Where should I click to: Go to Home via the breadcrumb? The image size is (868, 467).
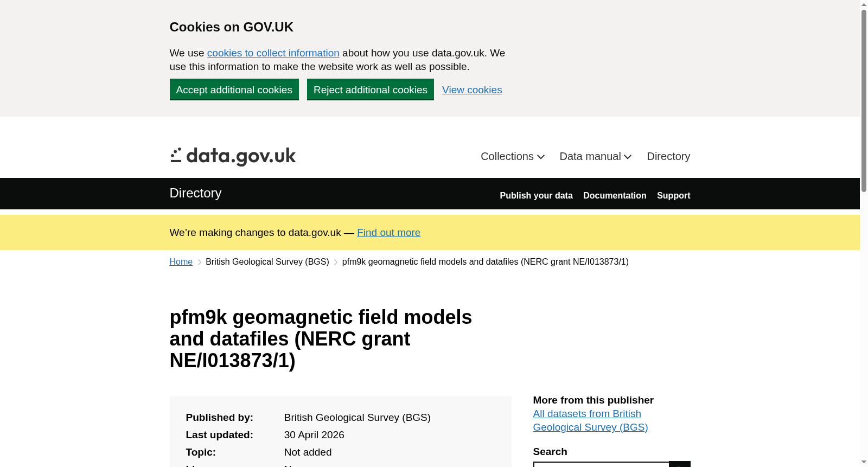[181, 262]
